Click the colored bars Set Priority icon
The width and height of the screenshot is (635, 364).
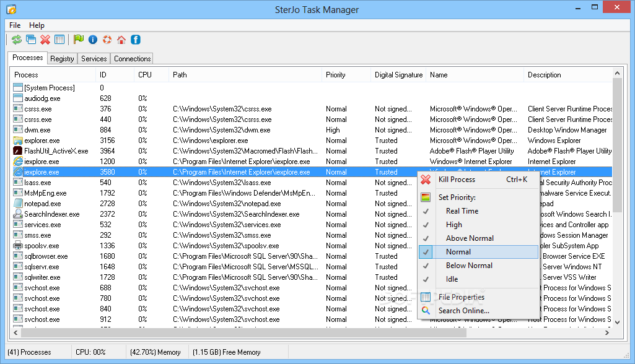click(426, 197)
